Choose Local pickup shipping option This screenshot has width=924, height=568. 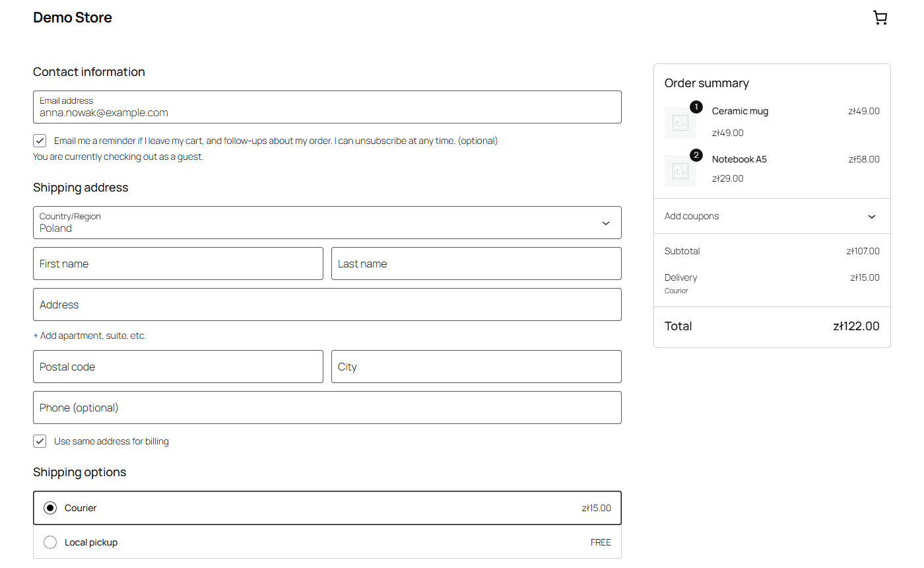(327, 542)
